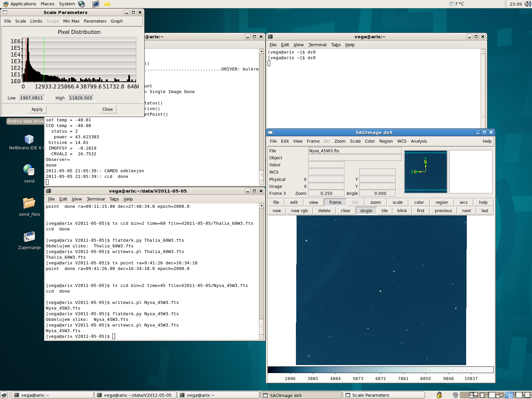Switch to SAOImage ds9 taskbar entry

pyautogui.click(x=301, y=395)
